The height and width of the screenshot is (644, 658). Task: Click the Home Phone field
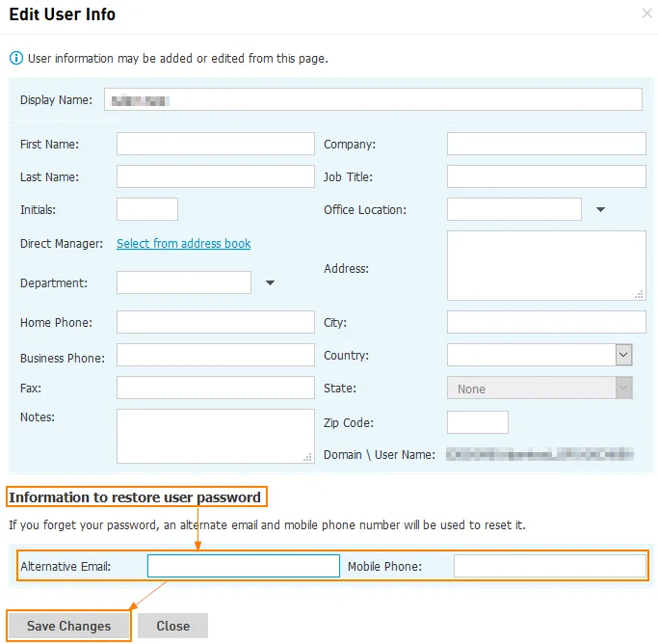click(x=215, y=322)
